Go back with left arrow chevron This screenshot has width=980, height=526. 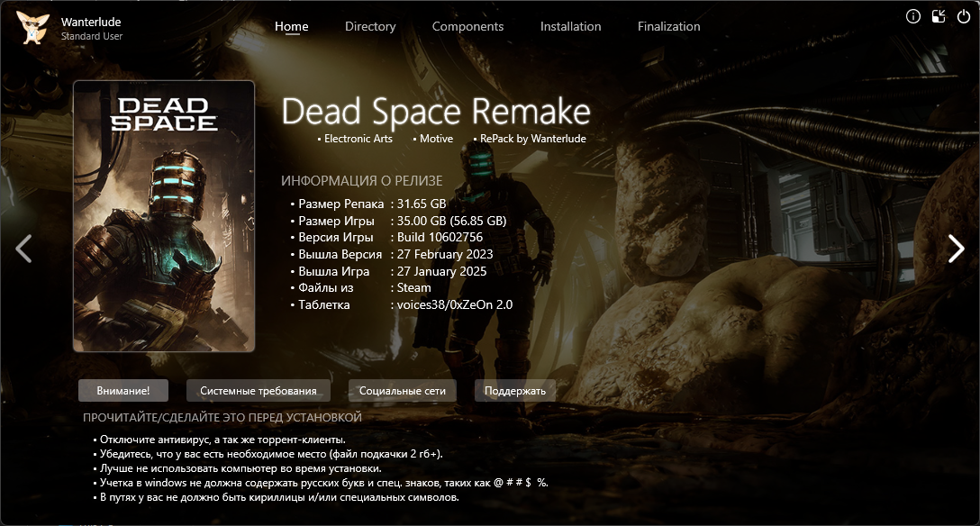(x=24, y=249)
